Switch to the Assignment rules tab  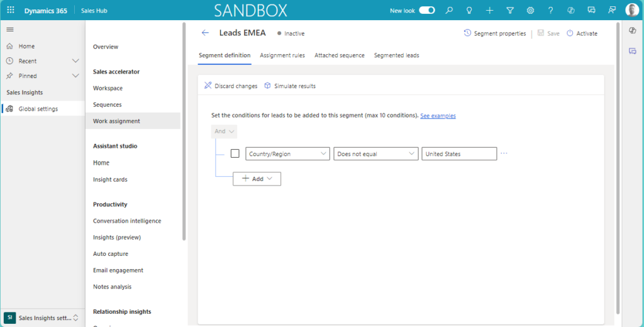pyautogui.click(x=282, y=55)
